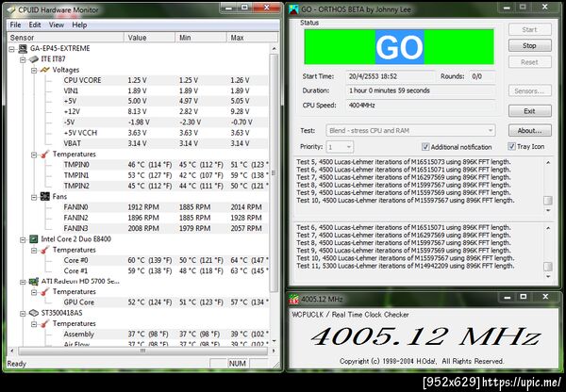Click the ATI Radeon HD 5700 card icon
566x392 pixels.
[x=34, y=282]
